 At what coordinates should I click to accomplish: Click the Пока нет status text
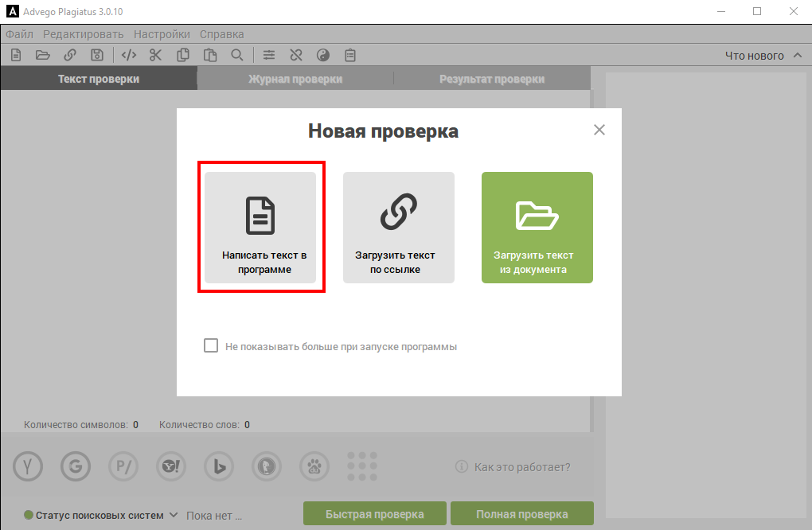point(214,516)
